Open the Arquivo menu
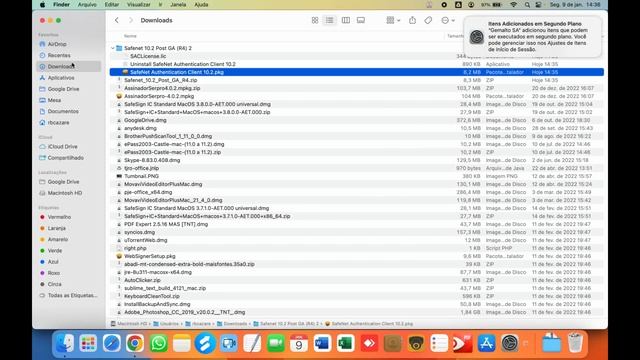 87,4
